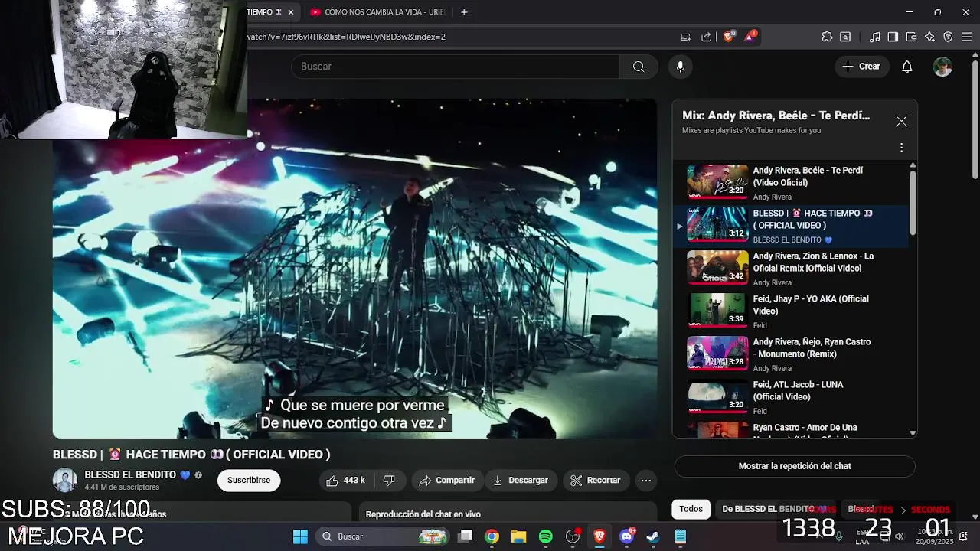Click the Crear button
The image size is (980, 551).
tap(861, 67)
